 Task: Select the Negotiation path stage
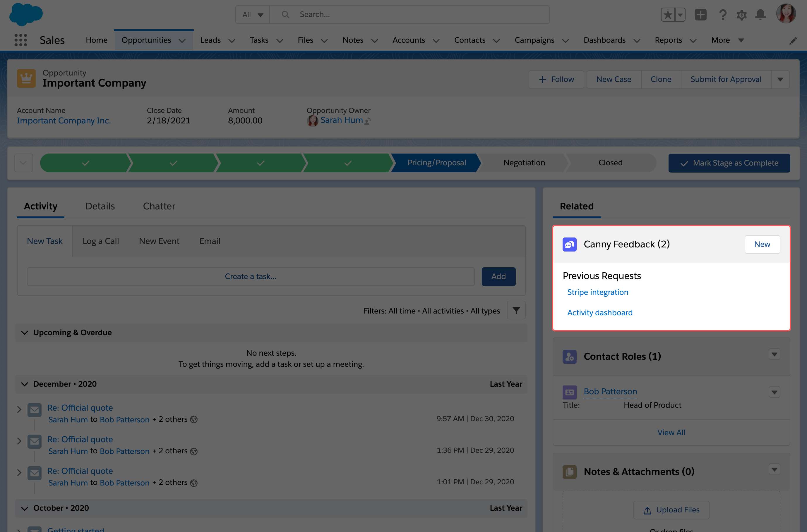tap(524, 163)
